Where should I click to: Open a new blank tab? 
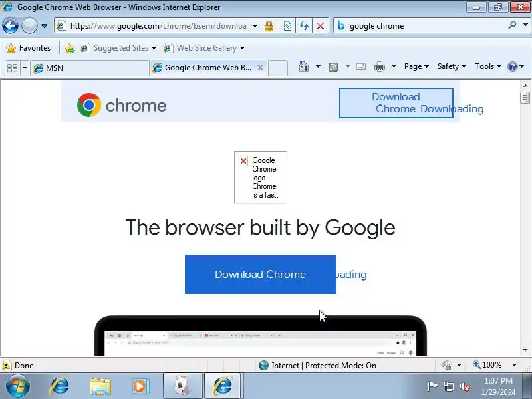278,68
